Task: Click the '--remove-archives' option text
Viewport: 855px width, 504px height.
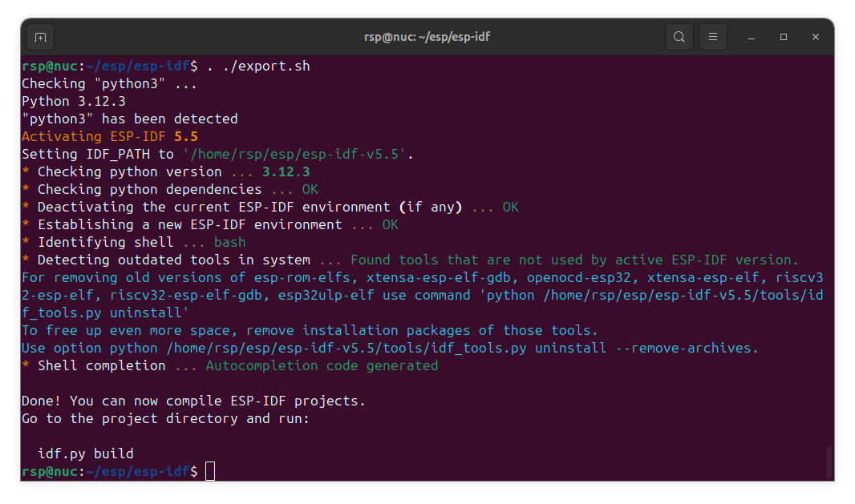Action: point(687,349)
